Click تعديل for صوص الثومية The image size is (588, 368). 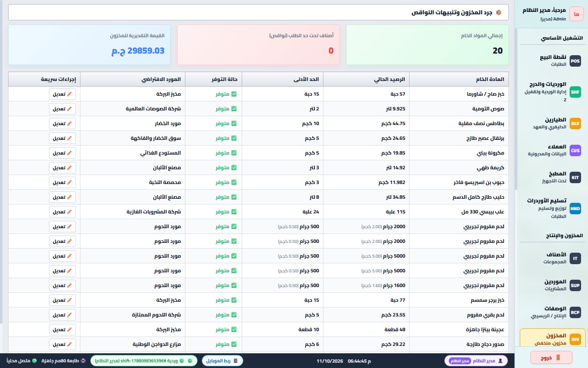pos(62,109)
